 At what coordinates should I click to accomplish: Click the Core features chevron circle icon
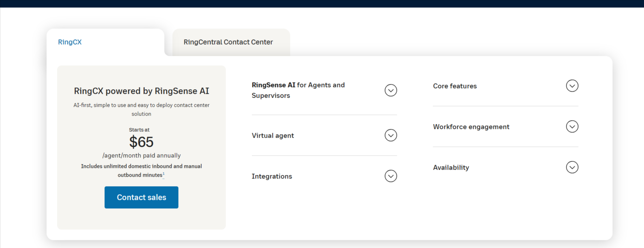click(x=572, y=86)
